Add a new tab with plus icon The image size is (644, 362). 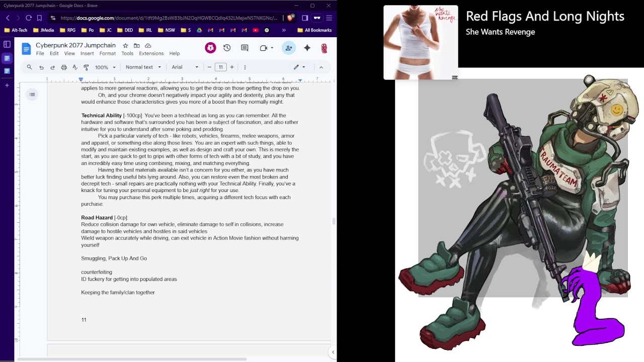(7, 85)
